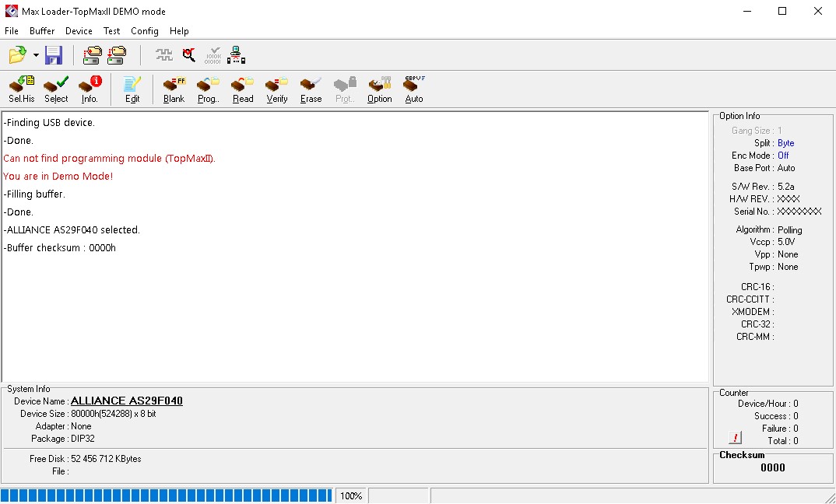Run the Auto sequence
Image resolution: width=836 pixels, height=504 pixels.
[414, 89]
